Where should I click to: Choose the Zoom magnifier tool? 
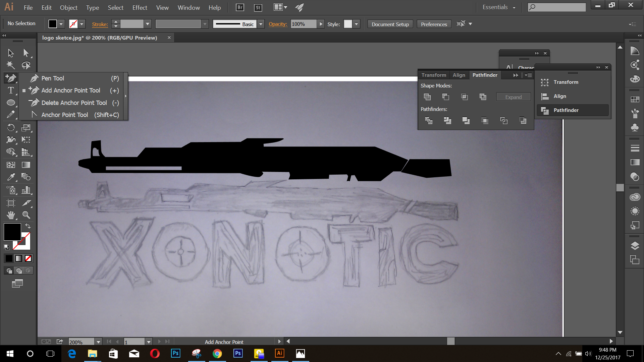tap(26, 215)
